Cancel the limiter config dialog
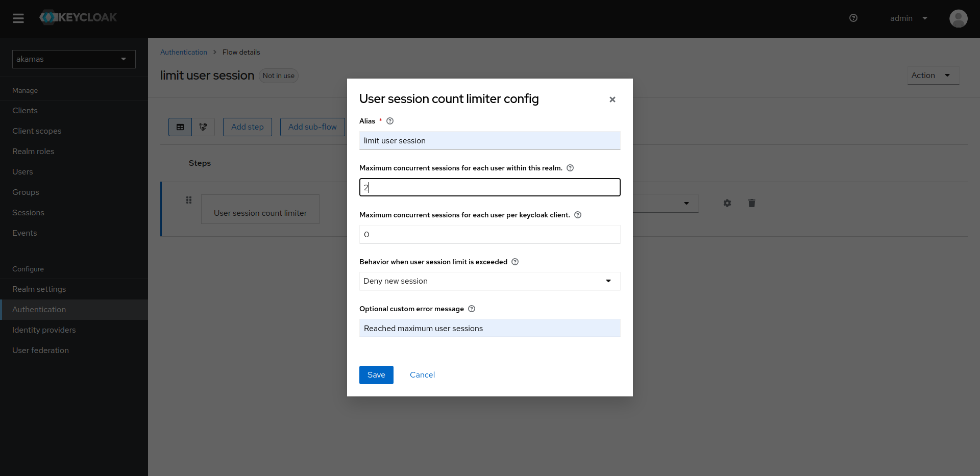 (422, 375)
